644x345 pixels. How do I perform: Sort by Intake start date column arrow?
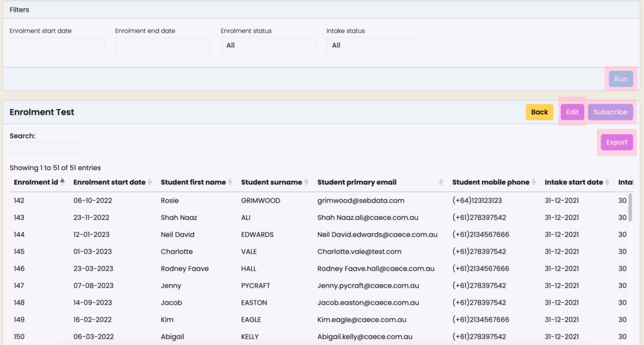pyautogui.click(x=607, y=182)
